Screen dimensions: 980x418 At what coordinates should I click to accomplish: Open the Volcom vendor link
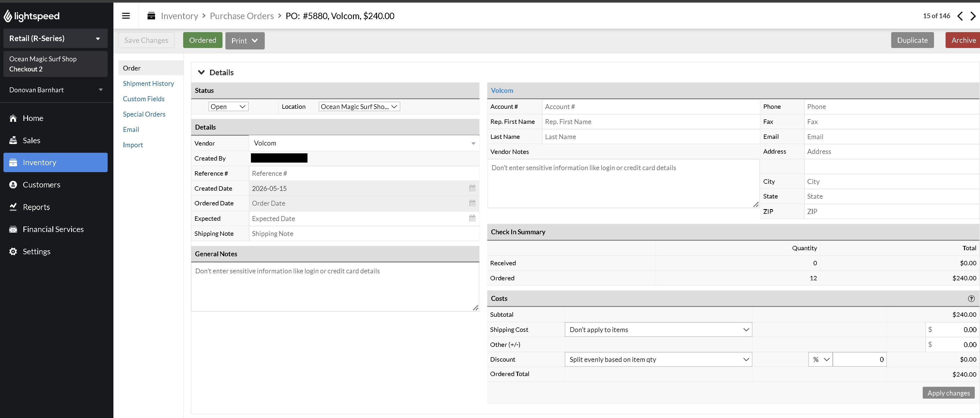502,91
